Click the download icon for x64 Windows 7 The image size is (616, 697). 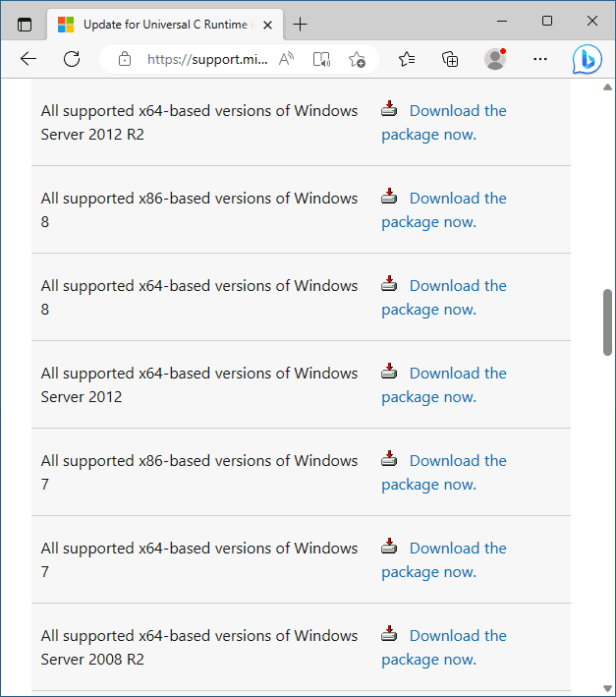(389, 547)
